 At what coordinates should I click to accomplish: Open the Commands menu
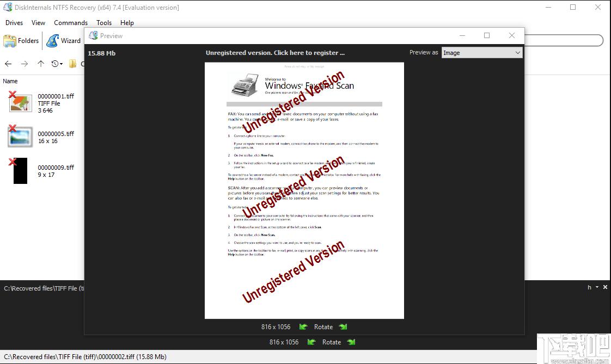click(71, 22)
